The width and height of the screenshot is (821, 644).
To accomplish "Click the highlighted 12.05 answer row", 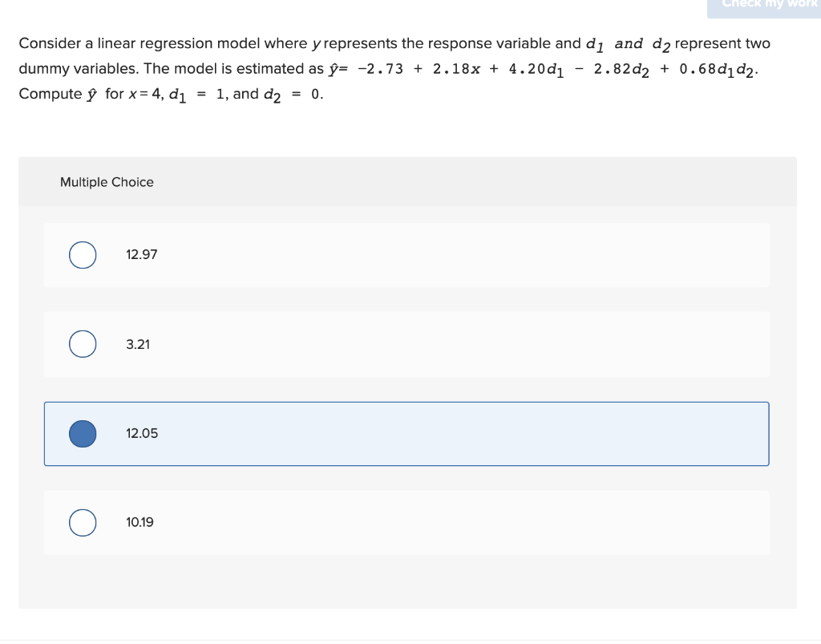I will coord(406,433).
